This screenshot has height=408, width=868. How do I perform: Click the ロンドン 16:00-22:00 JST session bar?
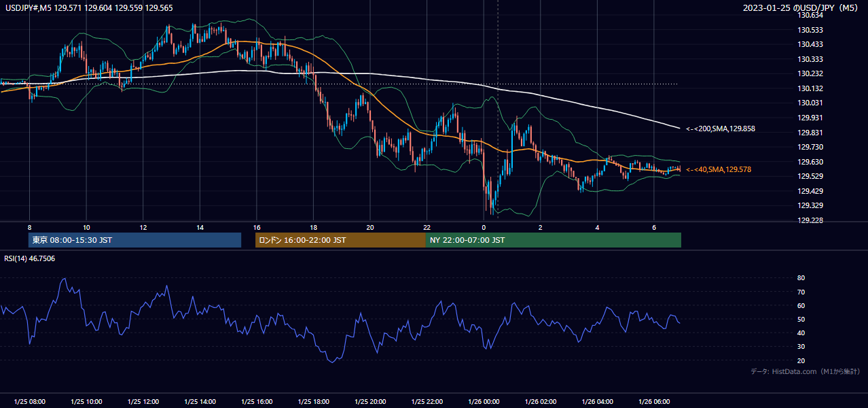click(x=340, y=240)
